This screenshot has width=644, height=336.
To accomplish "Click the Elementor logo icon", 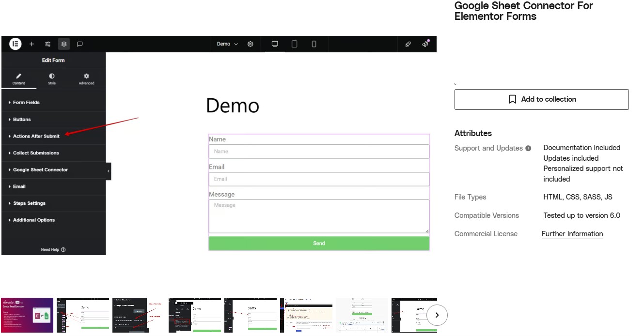I will [x=16, y=44].
